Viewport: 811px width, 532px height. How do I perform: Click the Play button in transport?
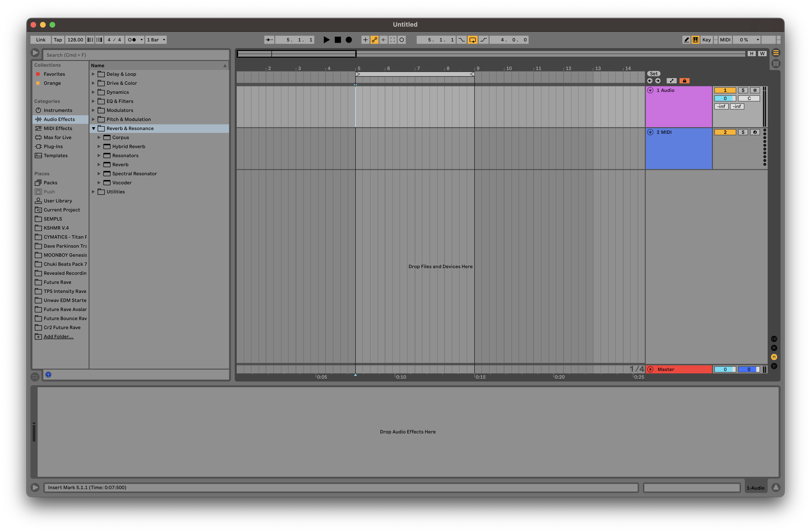point(326,40)
